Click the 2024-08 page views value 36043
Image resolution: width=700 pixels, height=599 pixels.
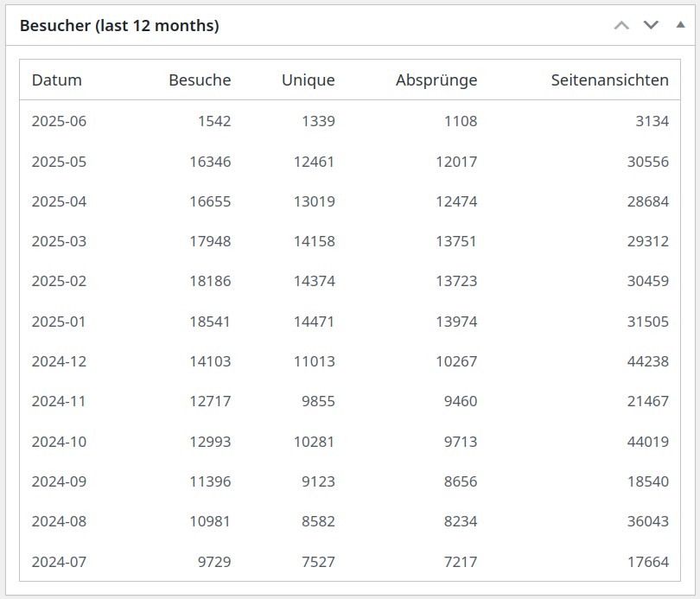(x=648, y=521)
